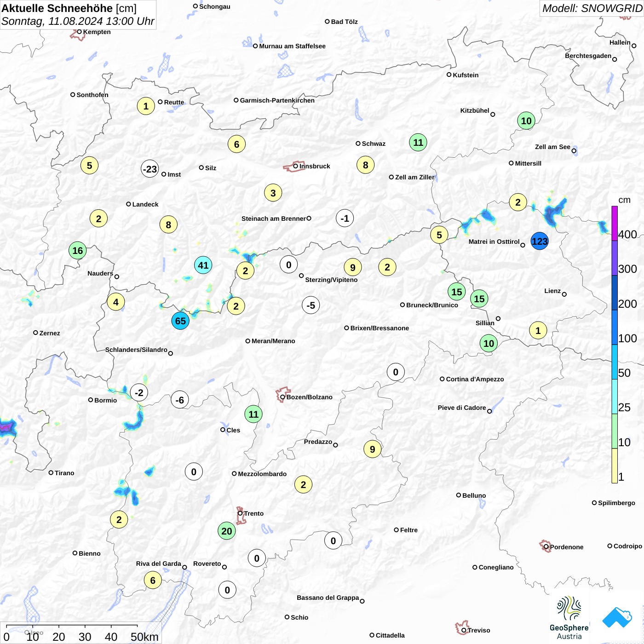Click the date Sonntag, 11.08.2024 13:00 Uhr
Image resolution: width=644 pixels, height=644 pixels.
78,21
